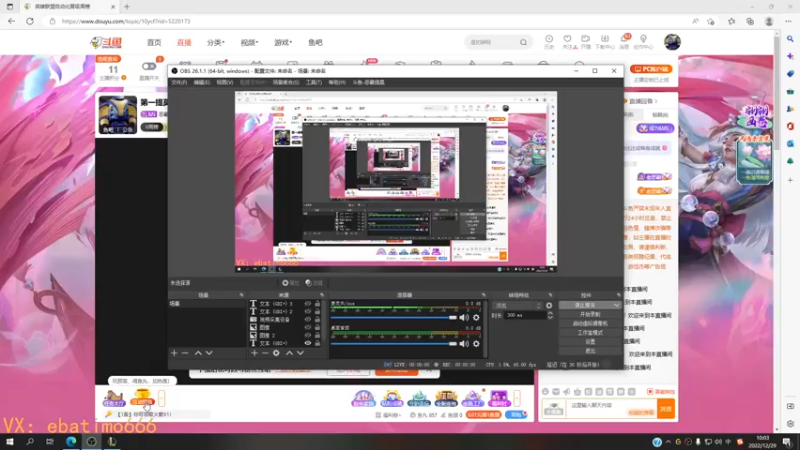Adjust microphone volume slider
The image size is (800, 450).
(x=394, y=317)
